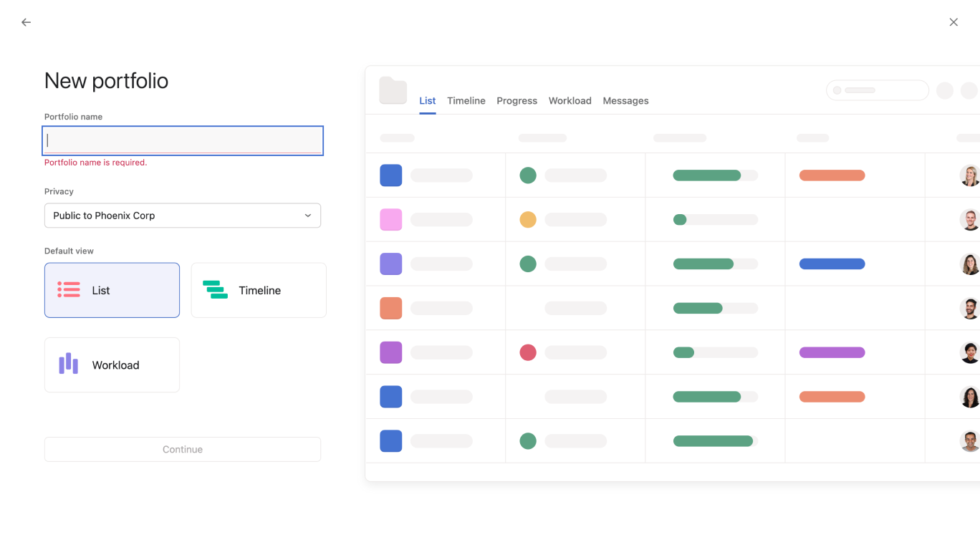Choose List as the default view
The height and width of the screenshot is (550, 980).
point(112,290)
